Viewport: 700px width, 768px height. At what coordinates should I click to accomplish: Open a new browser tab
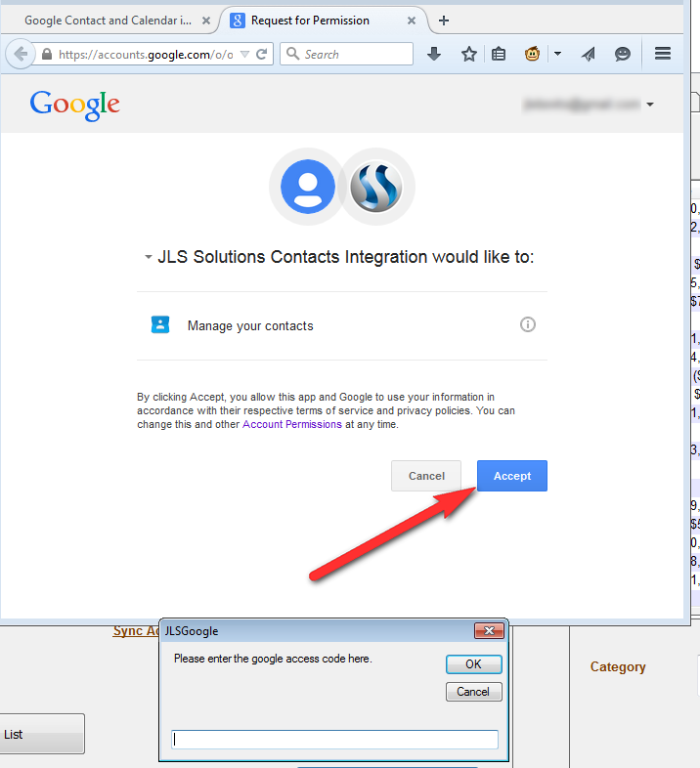[x=444, y=21]
